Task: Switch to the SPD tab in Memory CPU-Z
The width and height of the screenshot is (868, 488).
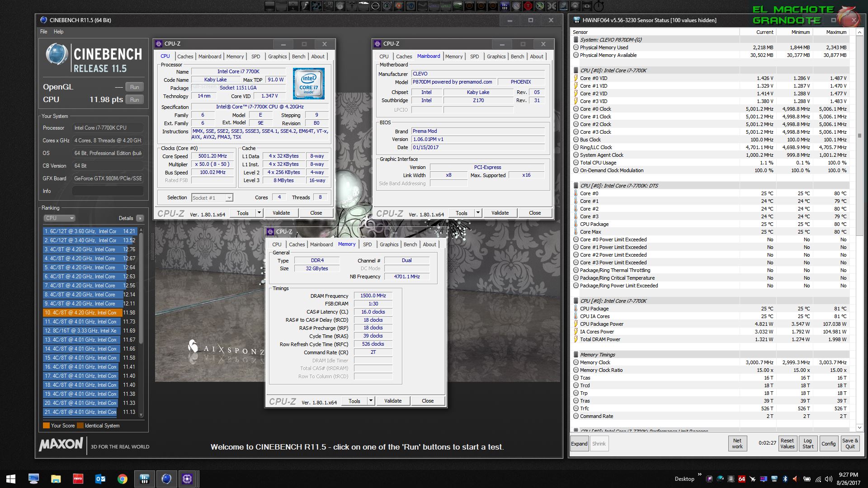Action: 367,244
